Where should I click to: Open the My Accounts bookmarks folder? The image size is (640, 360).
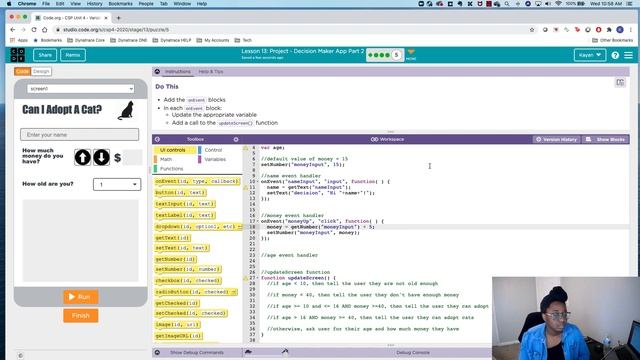[x=213, y=40]
